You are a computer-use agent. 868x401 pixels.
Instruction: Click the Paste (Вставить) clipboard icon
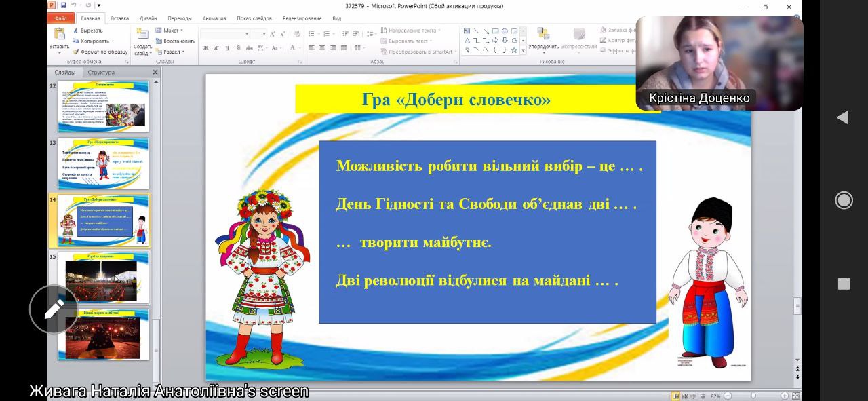coord(59,35)
